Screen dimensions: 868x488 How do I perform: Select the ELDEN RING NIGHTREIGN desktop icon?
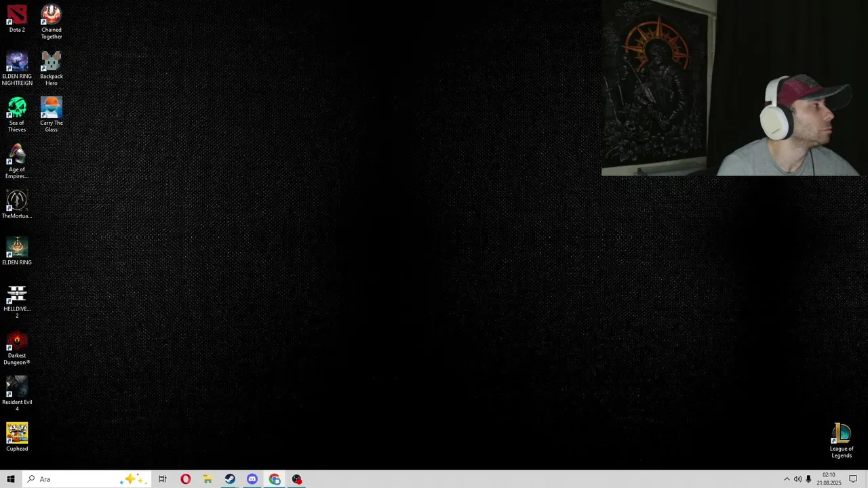[x=17, y=68]
